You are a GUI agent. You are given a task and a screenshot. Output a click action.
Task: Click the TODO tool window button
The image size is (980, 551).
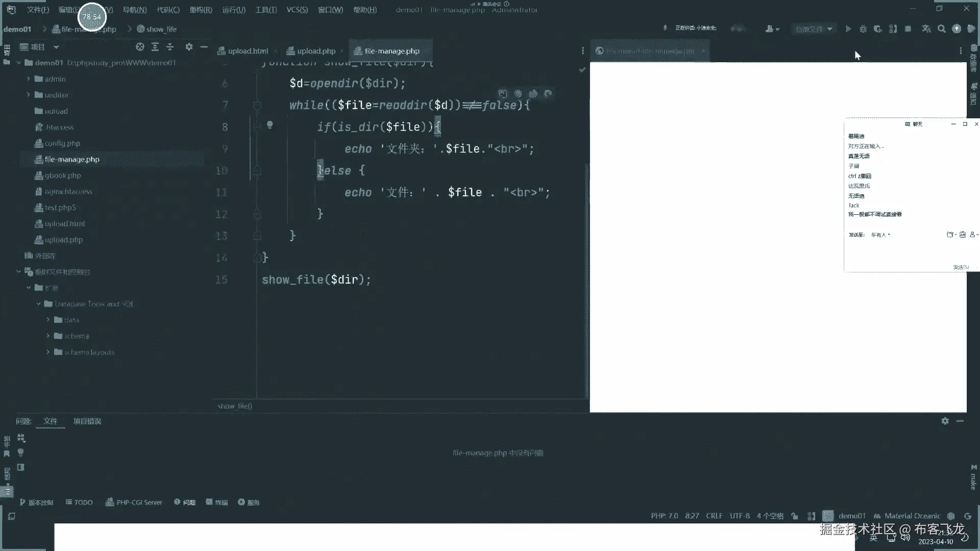(79, 502)
